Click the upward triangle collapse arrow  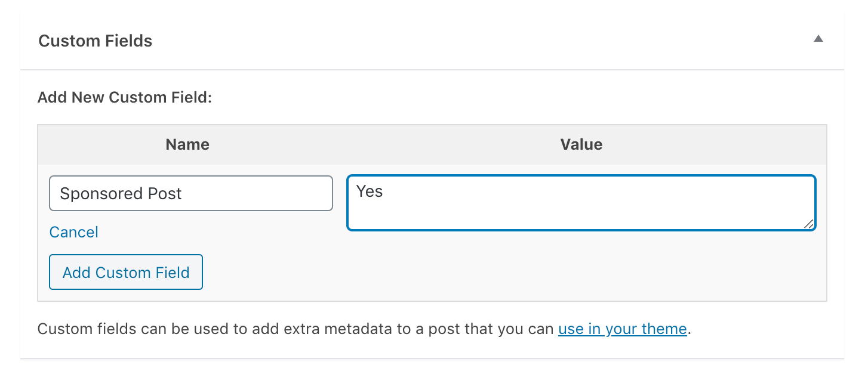818,38
